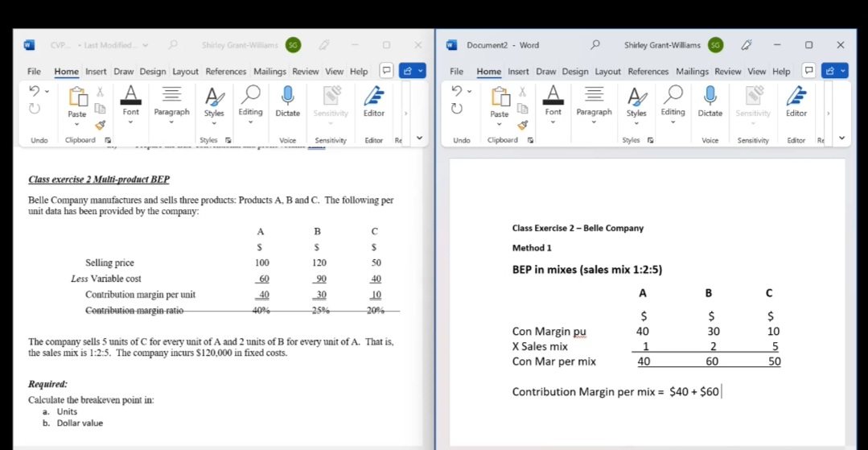Open Insert tab in CVP window

[96, 71]
